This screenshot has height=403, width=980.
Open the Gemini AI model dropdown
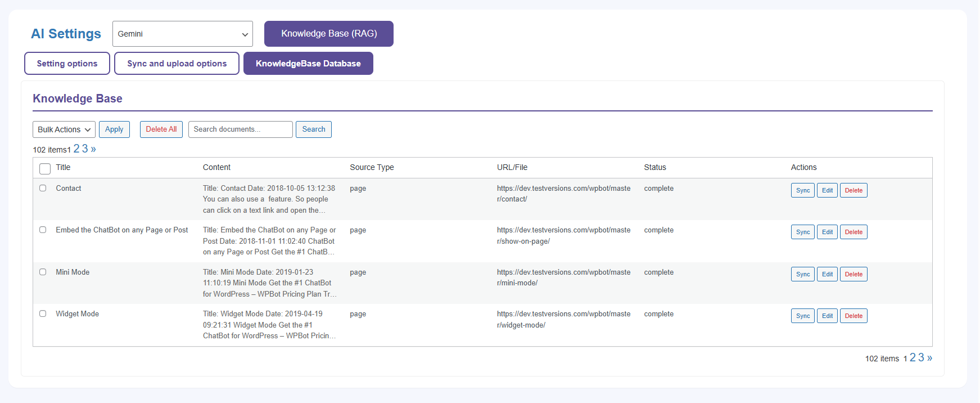[182, 34]
